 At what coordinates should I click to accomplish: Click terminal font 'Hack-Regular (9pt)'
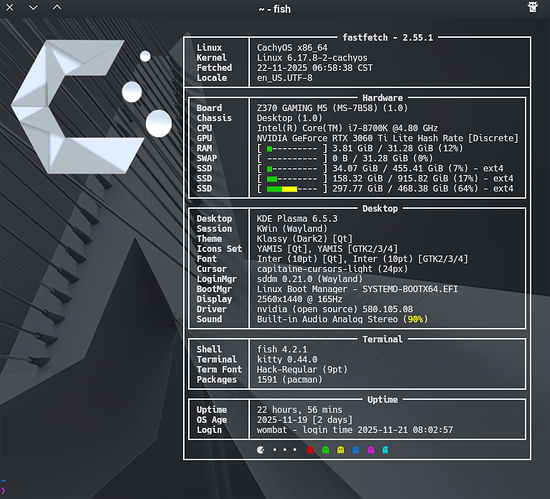coord(302,370)
